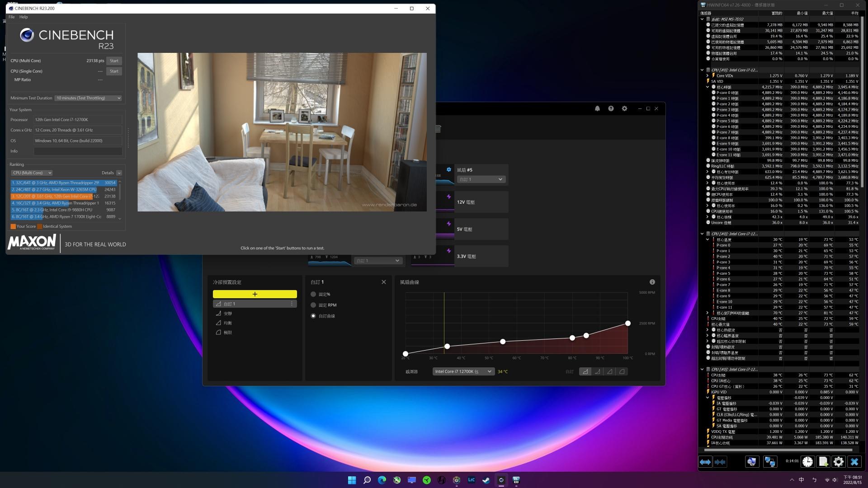
Task: Click the fan curve point at 20 °C
Action: point(405,354)
